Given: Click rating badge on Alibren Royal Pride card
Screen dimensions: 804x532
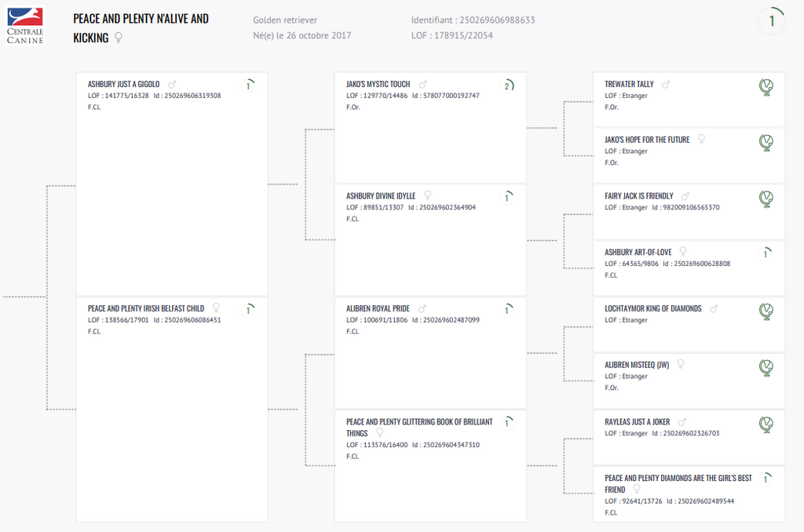Looking at the screenshot, I should click(x=507, y=311).
